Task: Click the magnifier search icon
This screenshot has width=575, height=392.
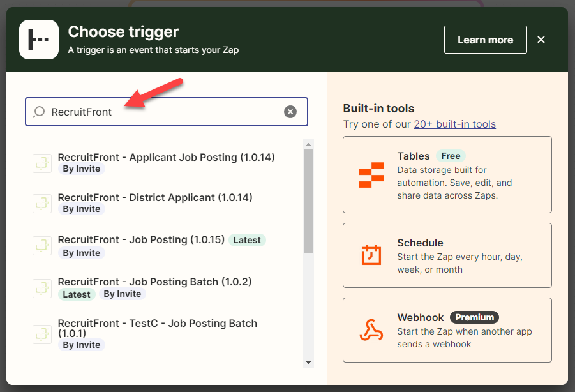Action: pyautogui.click(x=39, y=112)
